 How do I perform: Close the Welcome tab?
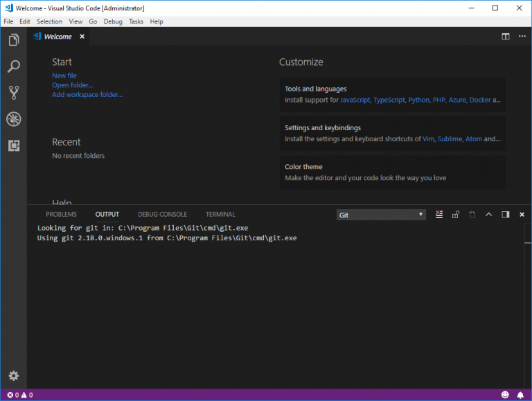(82, 37)
